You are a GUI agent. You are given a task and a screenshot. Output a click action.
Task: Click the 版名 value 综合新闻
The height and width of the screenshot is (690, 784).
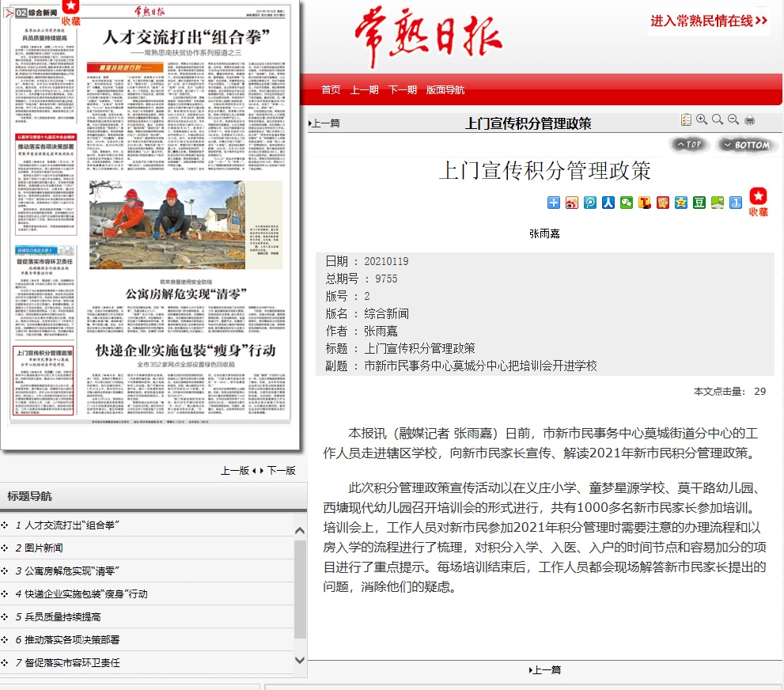point(387,314)
